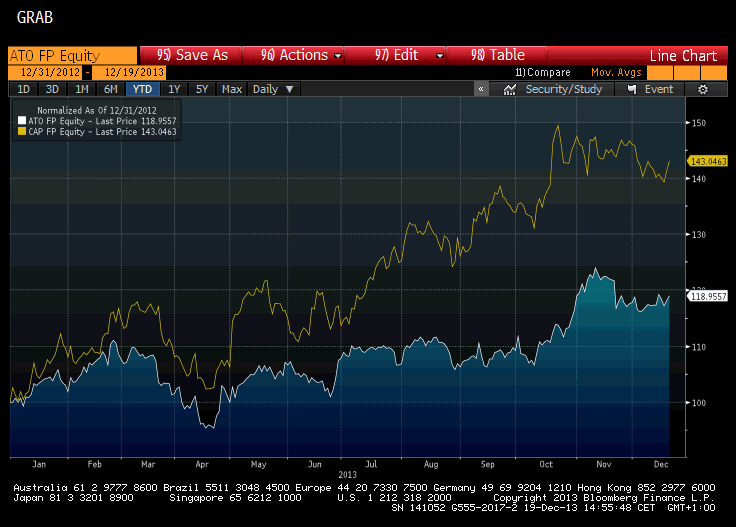Select the 5Y time range
Screen dimensions: 736x527
(x=202, y=89)
